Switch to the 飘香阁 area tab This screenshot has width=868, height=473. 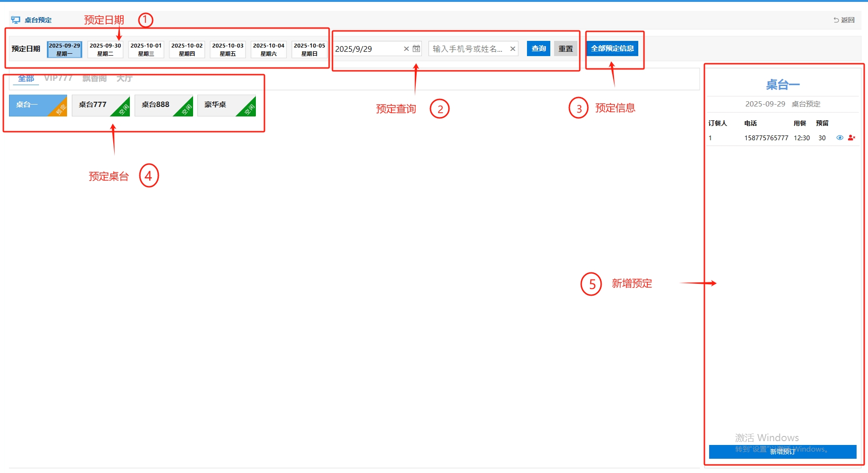(94, 78)
